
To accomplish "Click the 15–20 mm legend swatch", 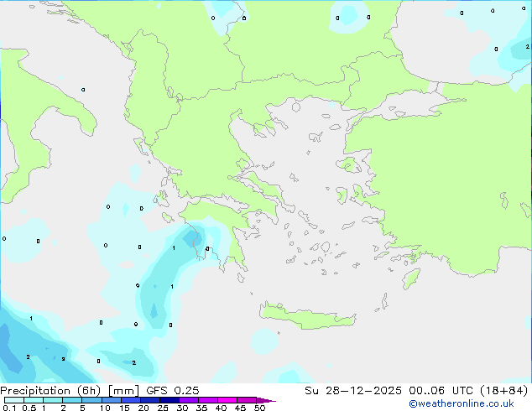I will click(x=130, y=400).
